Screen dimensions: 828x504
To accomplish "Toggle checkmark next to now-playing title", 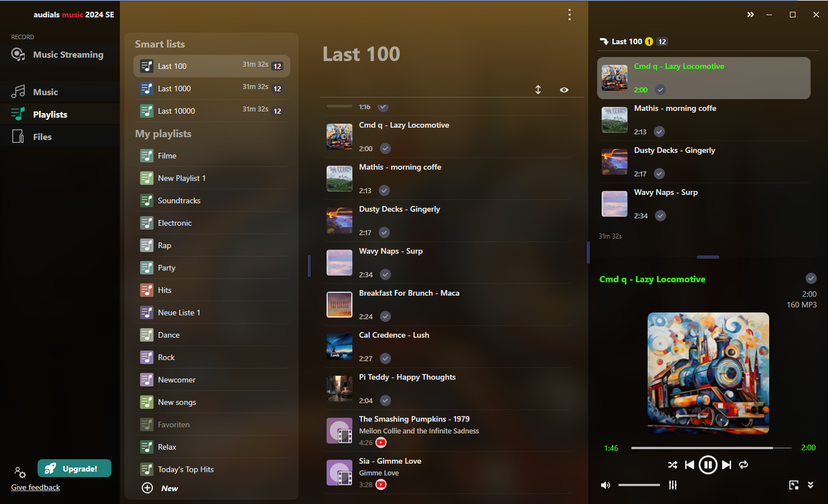I will pos(811,278).
